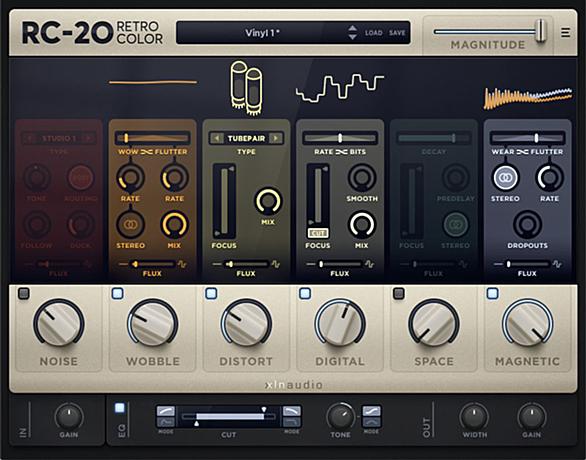The width and height of the screenshot is (586, 460).
Task: Click the large DIGITAL knob
Action: point(340,322)
